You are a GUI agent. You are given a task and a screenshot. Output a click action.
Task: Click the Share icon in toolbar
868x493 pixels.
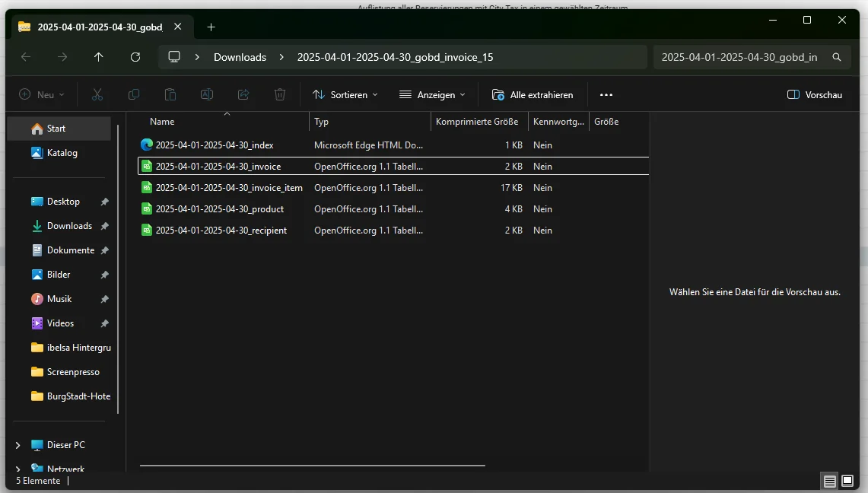click(x=243, y=94)
